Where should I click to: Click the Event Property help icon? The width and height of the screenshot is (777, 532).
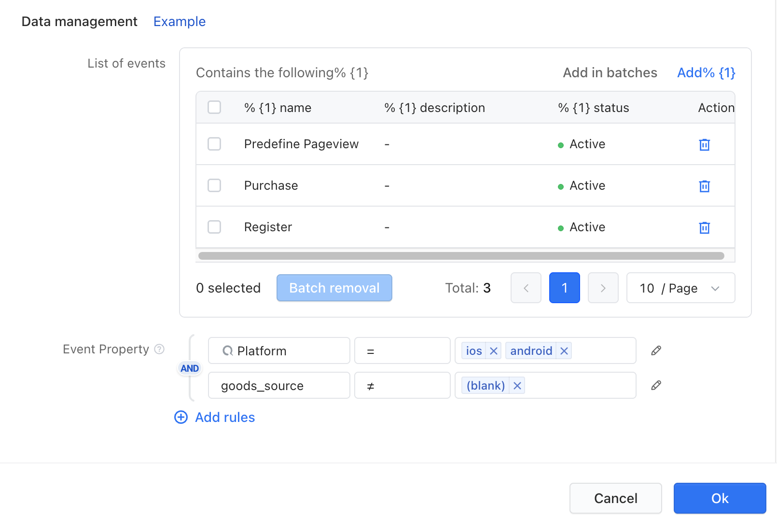[x=159, y=349]
